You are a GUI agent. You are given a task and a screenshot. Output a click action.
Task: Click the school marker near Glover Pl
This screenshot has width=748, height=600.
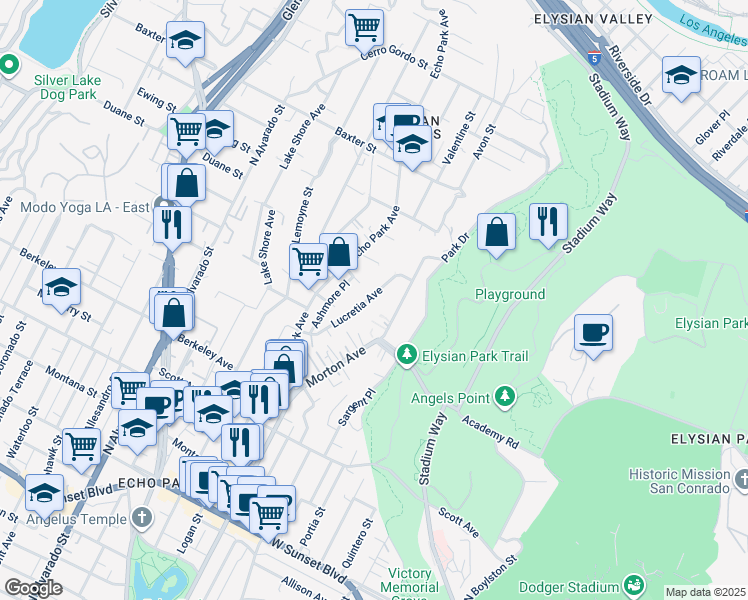click(680, 75)
